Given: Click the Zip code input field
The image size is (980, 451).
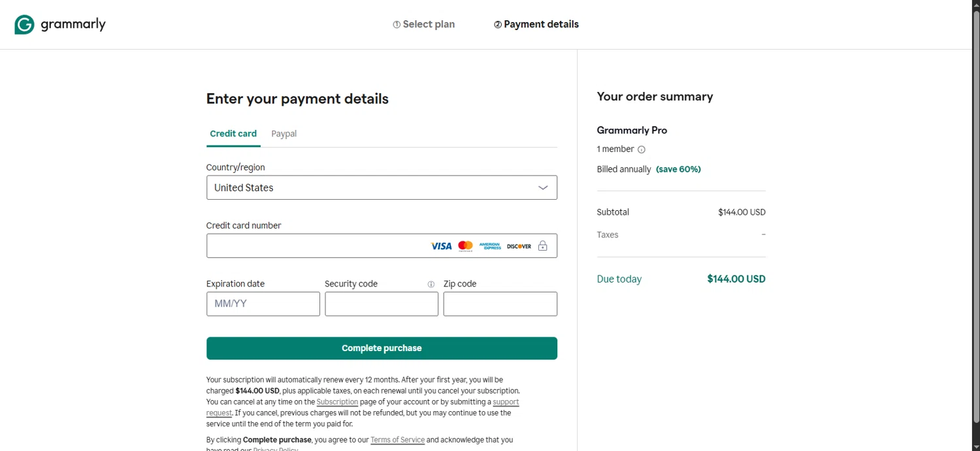Looking at the screenshot, I should tap(500, 304).
